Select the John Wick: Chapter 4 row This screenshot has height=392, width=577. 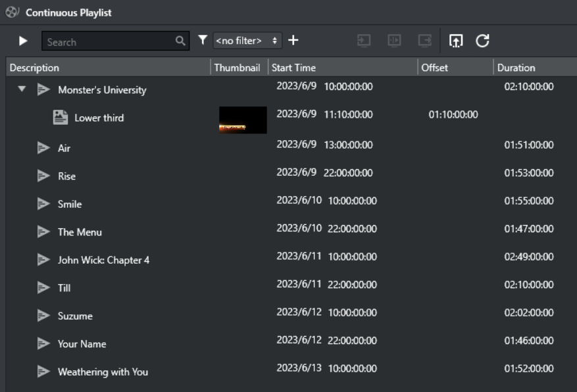[103, 260]
